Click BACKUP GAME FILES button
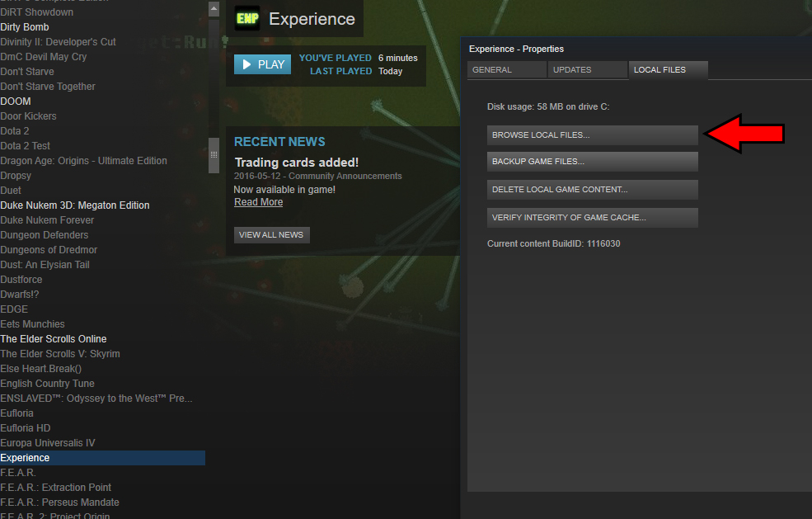 [x=593, y=161]
